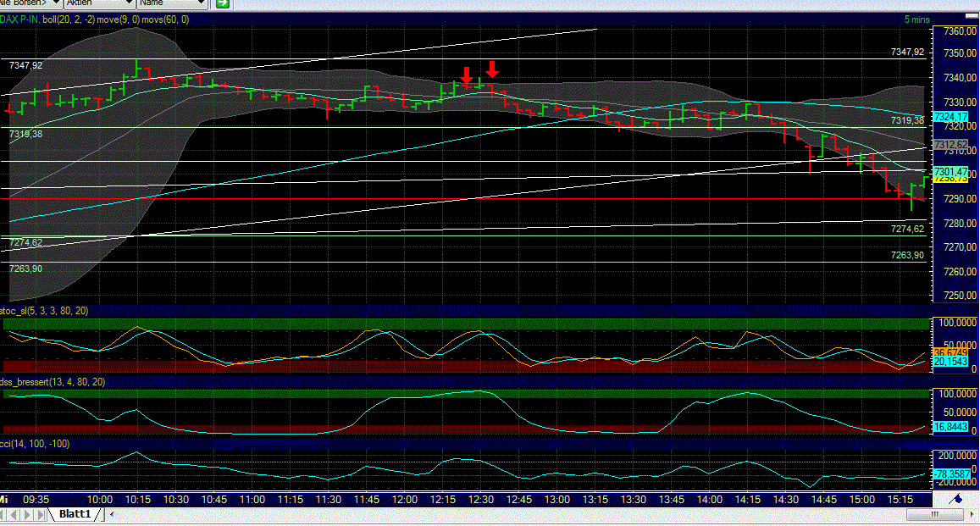Click the 5 mins timeframe label
Viewport: 980px width, 526px height.
[x=915, y=19]
